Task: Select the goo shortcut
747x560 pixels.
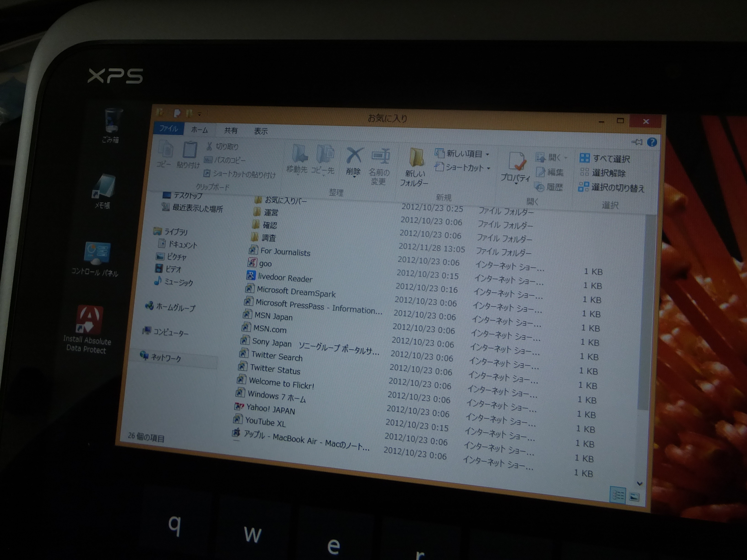Action: (x=259, y=263)
